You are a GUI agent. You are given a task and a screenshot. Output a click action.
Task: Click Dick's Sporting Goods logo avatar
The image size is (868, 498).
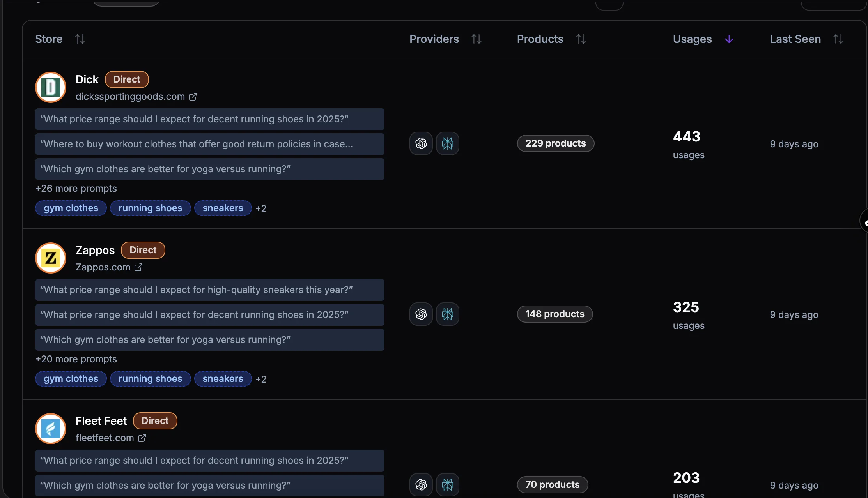50,87
